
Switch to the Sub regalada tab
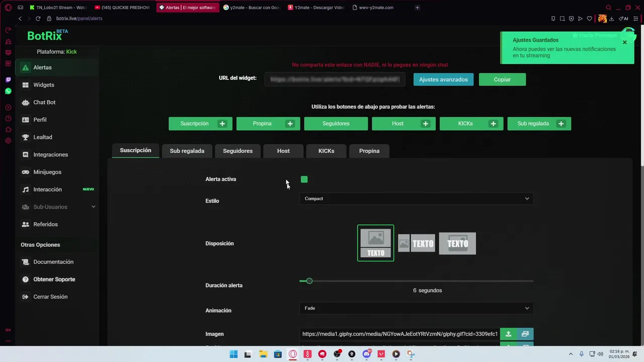point(187,151)
